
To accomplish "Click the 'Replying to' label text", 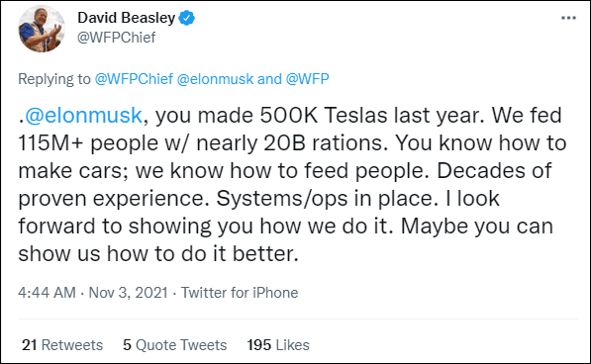I will pyautogui.click(x=54, y=79).
